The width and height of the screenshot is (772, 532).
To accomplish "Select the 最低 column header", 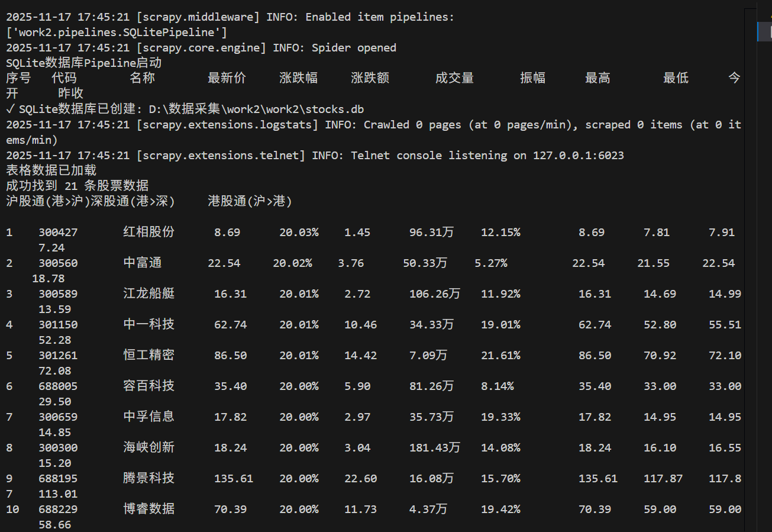I will [x=676, y=78].
